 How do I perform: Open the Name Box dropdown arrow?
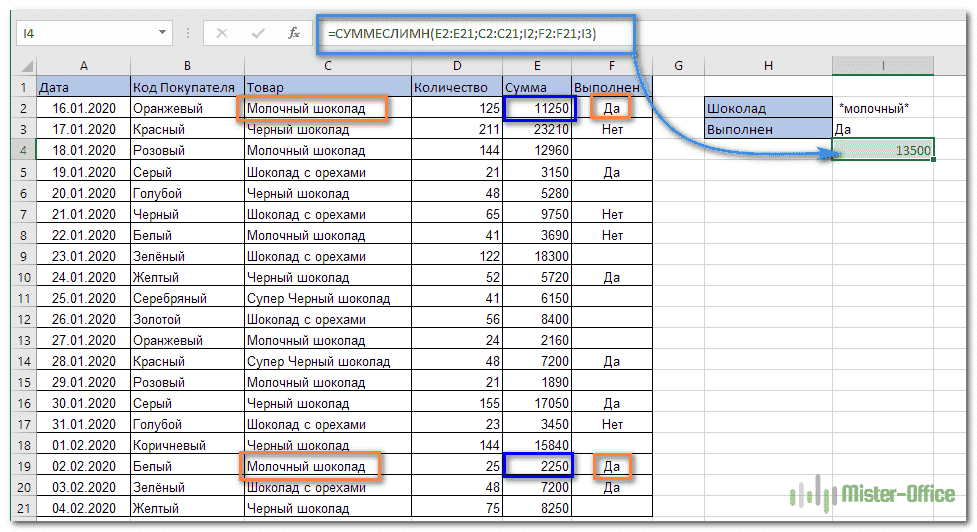click(x=163, y=33)
